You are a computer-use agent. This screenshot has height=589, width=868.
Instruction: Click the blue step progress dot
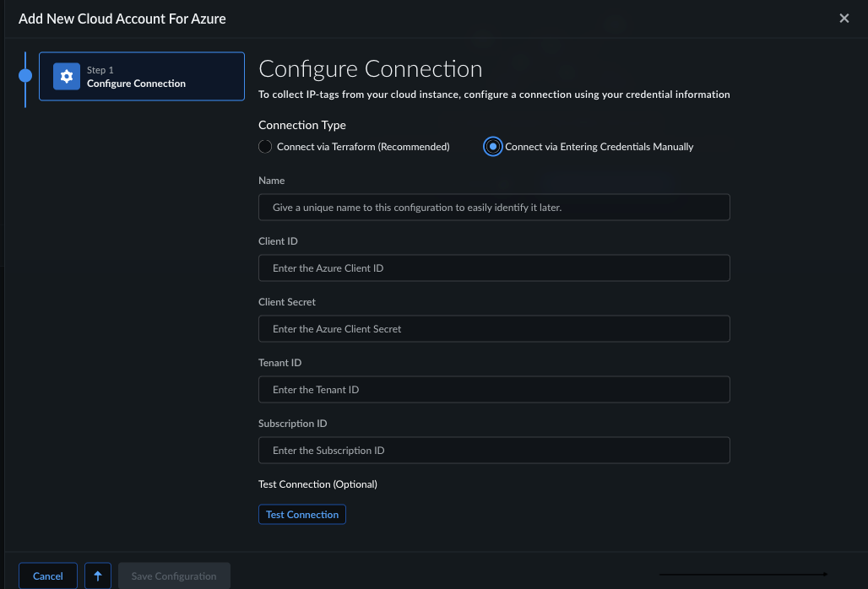coord(25,76)
